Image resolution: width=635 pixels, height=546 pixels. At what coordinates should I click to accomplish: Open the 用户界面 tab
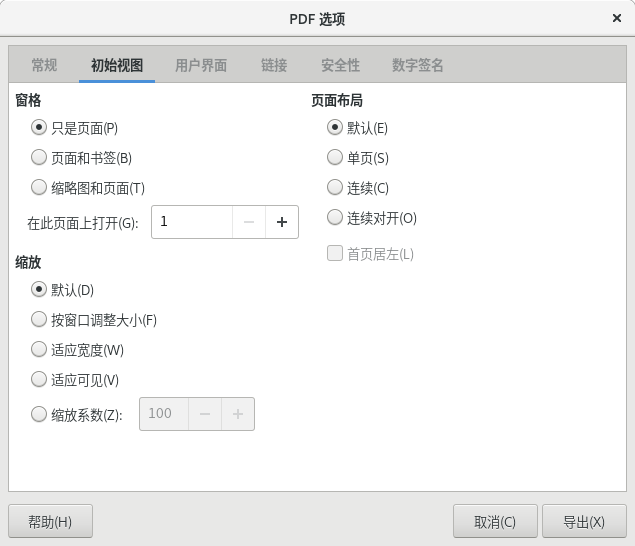tap(201, 65)
